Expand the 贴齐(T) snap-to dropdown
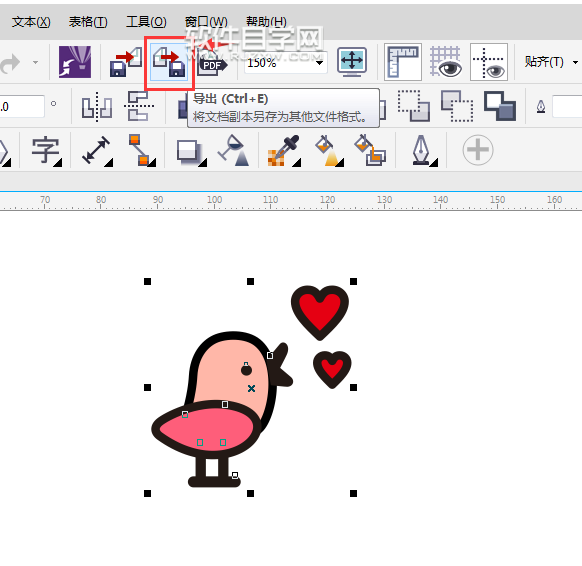This screenshot has width=582, height=566. (x=575, y=62)
